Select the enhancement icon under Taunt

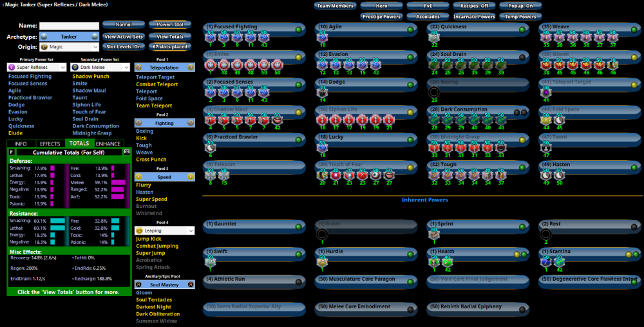click(x=546, y=147)
